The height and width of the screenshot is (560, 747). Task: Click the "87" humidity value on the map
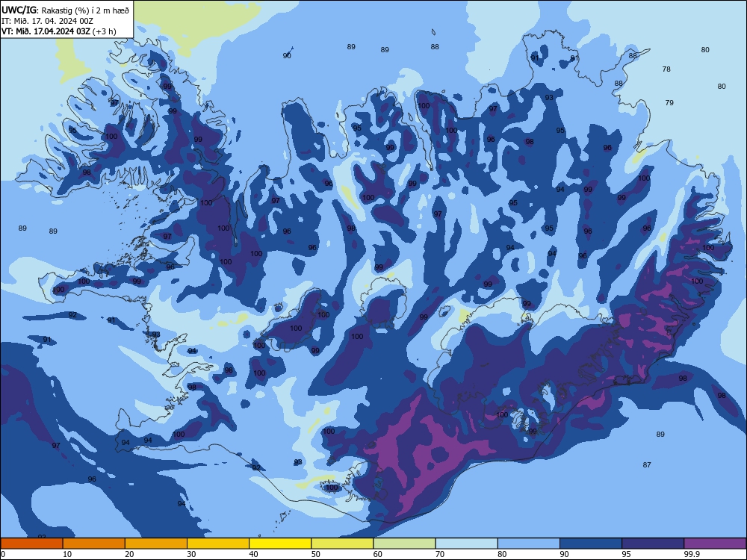[x=646, y=464]
